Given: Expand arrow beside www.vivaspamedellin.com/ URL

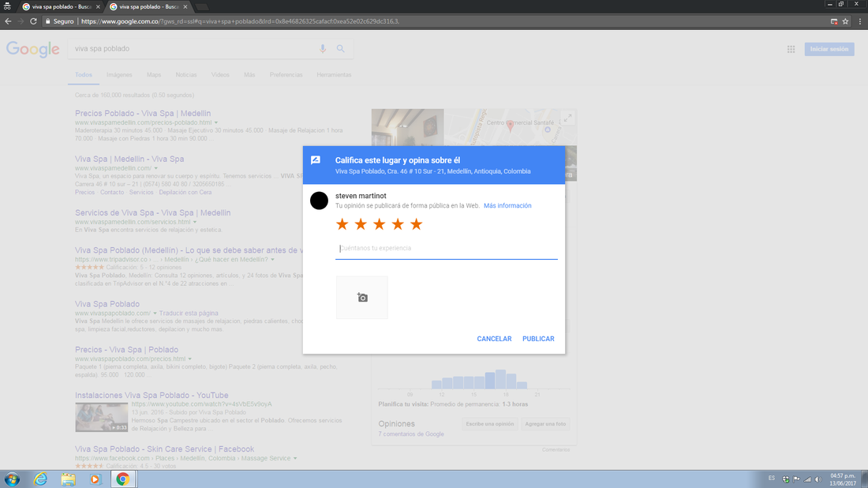Looking at the screenshot, I should tap(156, 168).
